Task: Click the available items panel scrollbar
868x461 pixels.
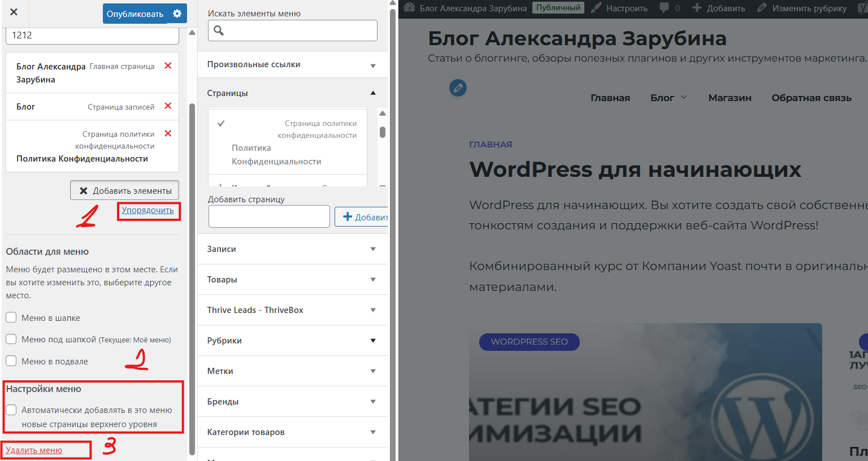Action: pyautogui.click(x=393, y=234)
